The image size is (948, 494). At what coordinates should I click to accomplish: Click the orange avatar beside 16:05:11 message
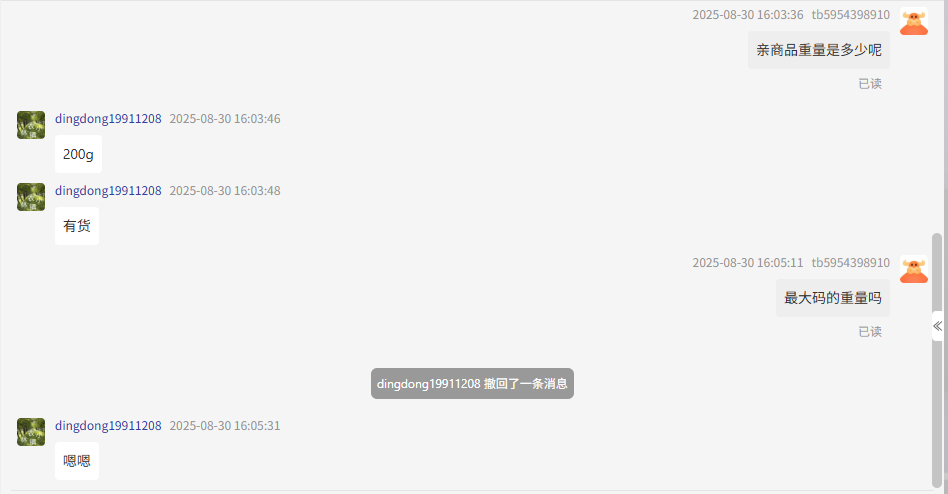coord(914,269)
